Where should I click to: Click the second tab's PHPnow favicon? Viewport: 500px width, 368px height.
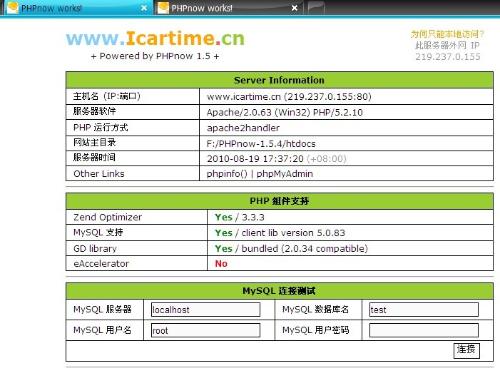click(x=163, y=8)
